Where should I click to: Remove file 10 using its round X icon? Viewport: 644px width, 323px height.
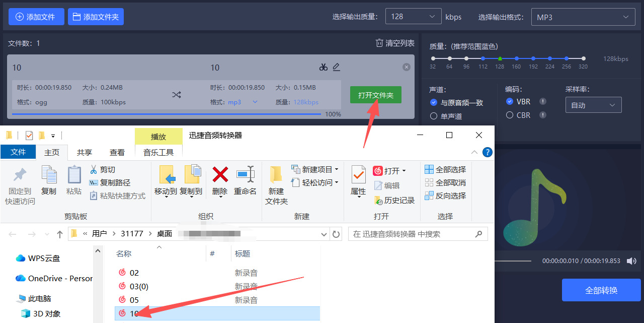coord(407,68)
